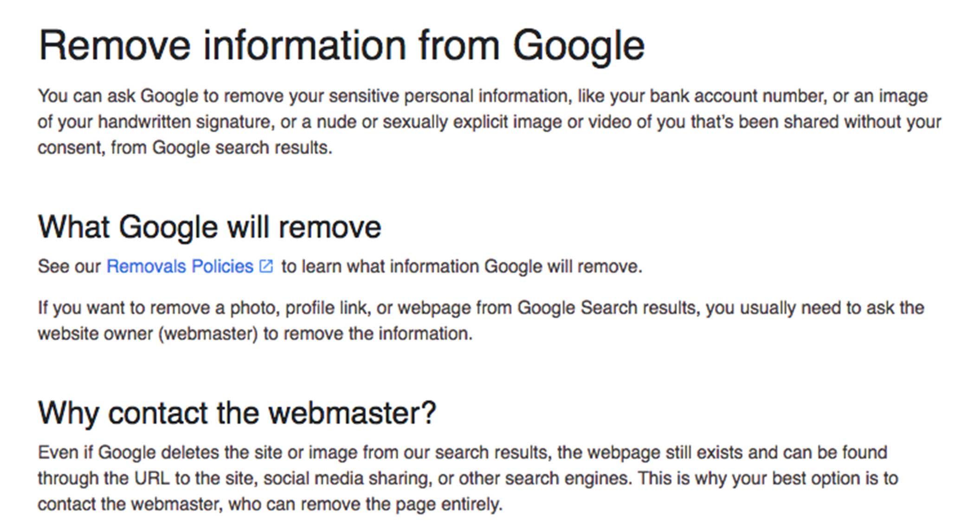Select the 'What Google will remove' heading
The width and height of the screenshot is (980, 532).
click(x=210, y=227)
